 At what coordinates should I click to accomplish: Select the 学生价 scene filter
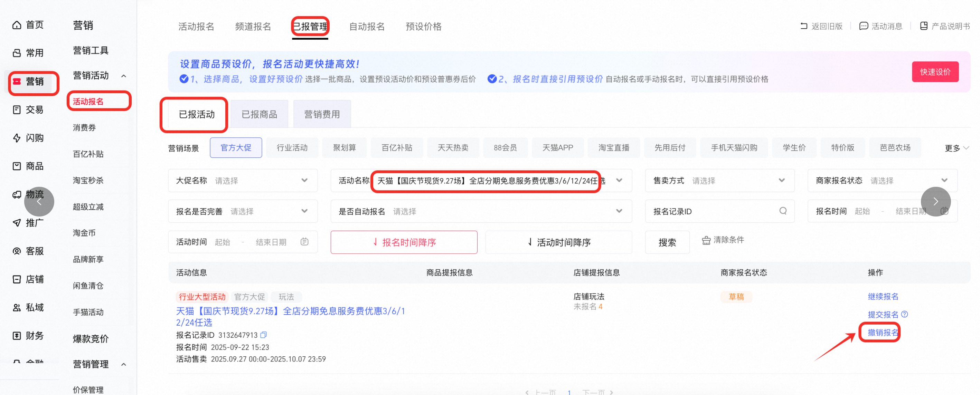coord(794,148)
